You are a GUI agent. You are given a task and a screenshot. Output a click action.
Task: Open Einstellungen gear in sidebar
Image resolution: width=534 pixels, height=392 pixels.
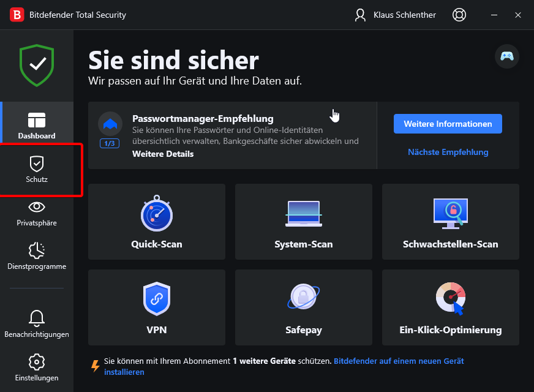tap(37, 367)
